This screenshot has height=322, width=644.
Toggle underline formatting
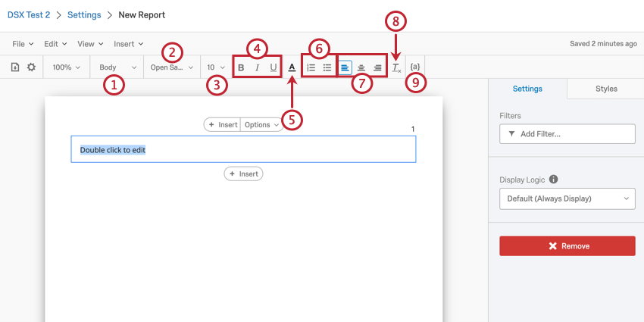(273, 67)
